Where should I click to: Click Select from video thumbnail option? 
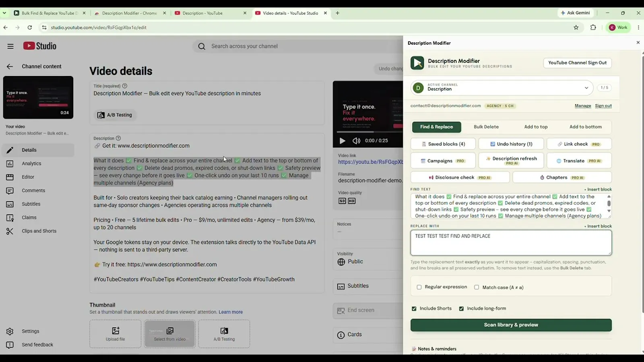170,334
